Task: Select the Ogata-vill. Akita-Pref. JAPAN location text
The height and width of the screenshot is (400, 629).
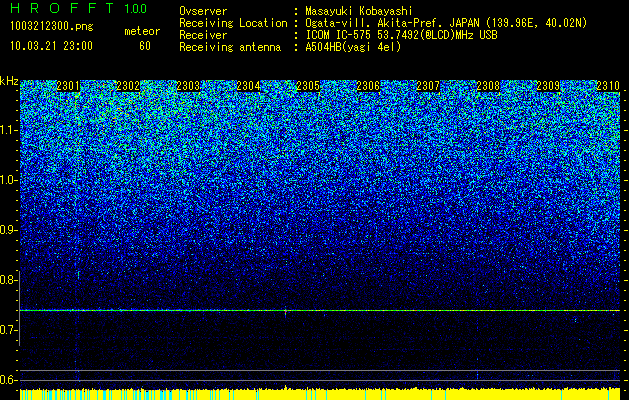Action: [x=446, y=23]
